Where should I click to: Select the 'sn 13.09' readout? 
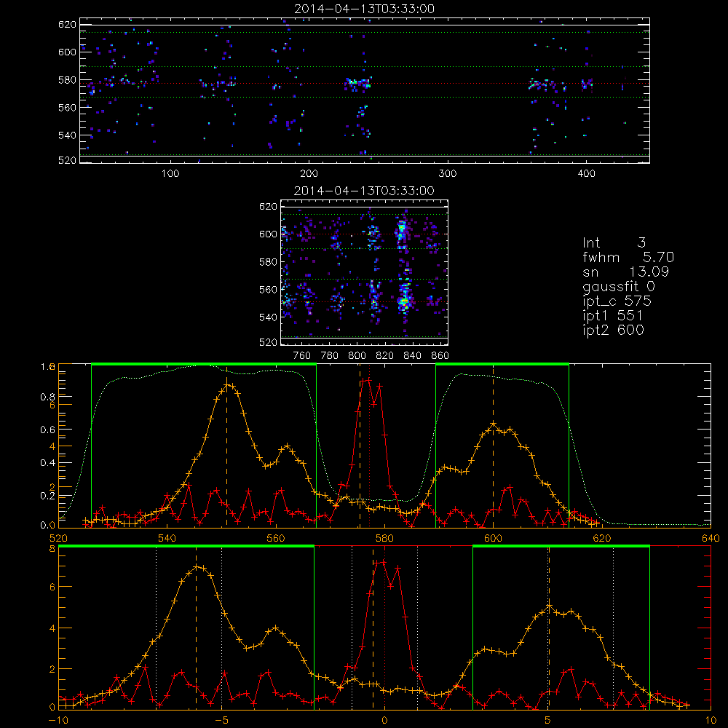tap(625, 272)
